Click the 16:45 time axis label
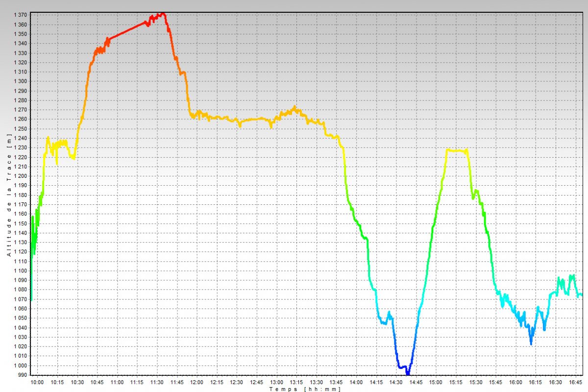Screen dimensions: 588x392 coord(575,382)
